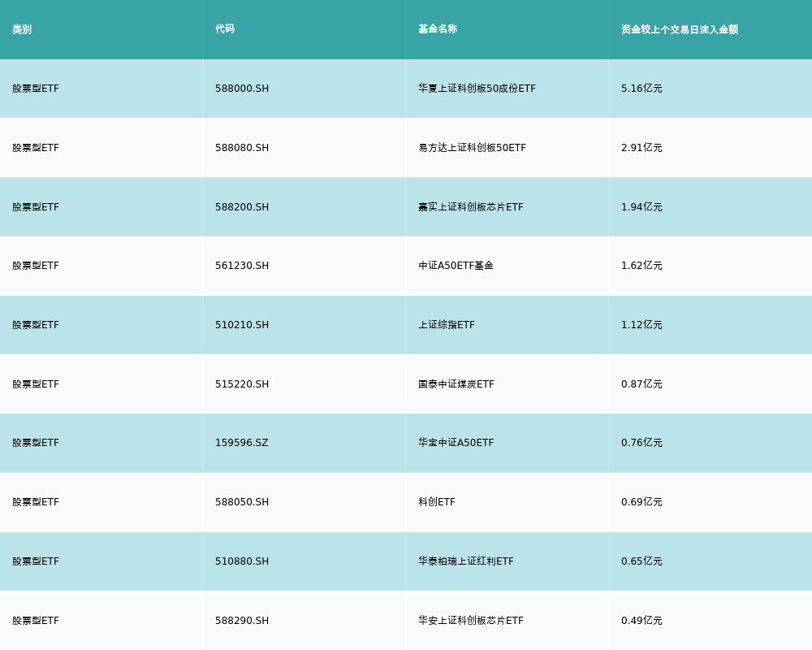Open the 中证A50ETF基金 entry

(456, 266)
